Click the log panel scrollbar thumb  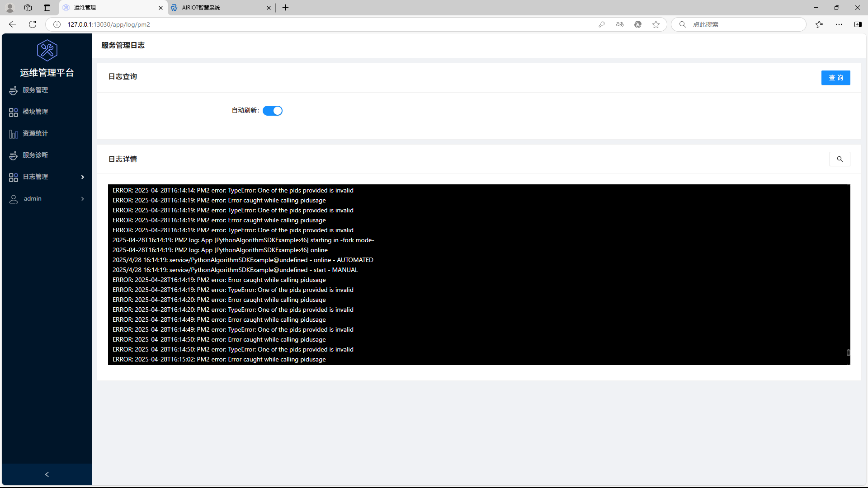(x=848, y=352)
